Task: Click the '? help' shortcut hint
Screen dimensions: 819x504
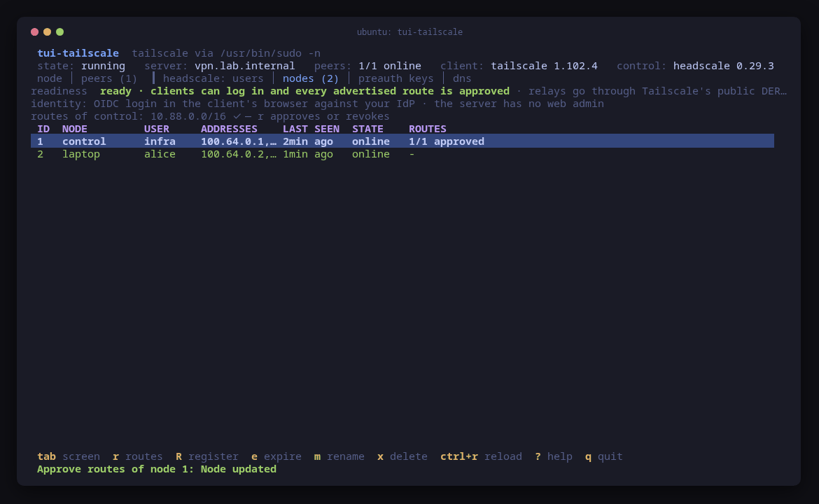Action: pyautogui.click(x=554, y=456)
